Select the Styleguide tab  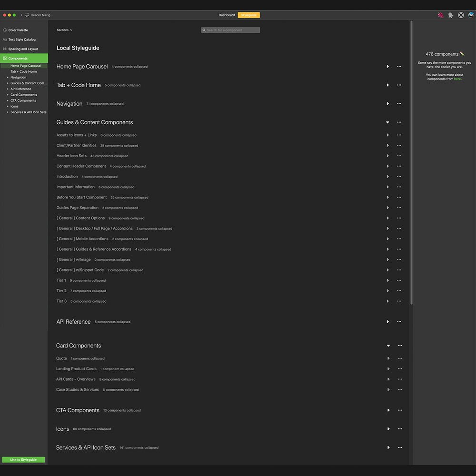point(248,15)
